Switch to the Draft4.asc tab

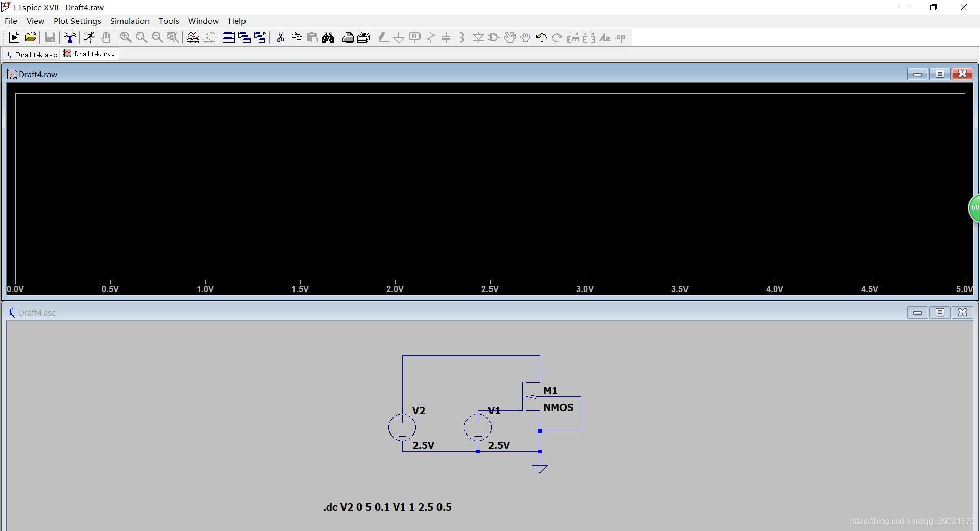tap(31, 54)
